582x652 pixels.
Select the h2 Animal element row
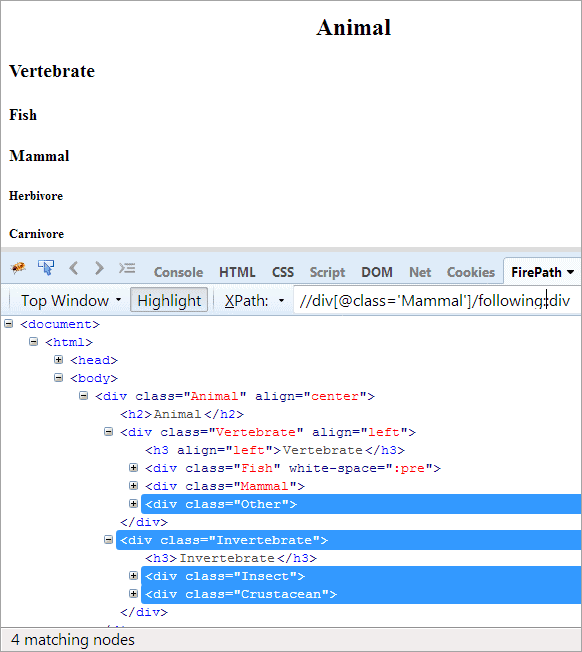pos(182,414)
